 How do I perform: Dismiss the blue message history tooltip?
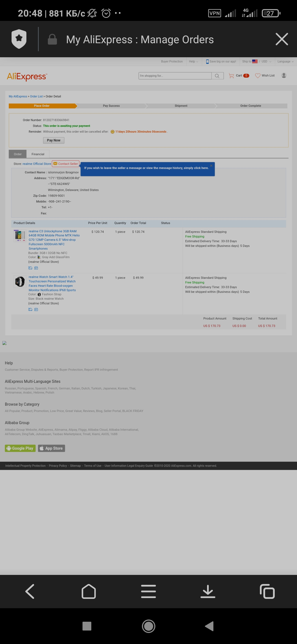tap(211, 165)
